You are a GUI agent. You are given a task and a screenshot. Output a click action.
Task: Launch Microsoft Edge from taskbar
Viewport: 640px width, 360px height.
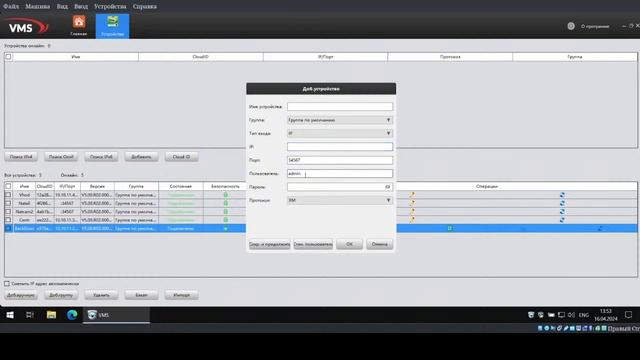coord(72,315)
